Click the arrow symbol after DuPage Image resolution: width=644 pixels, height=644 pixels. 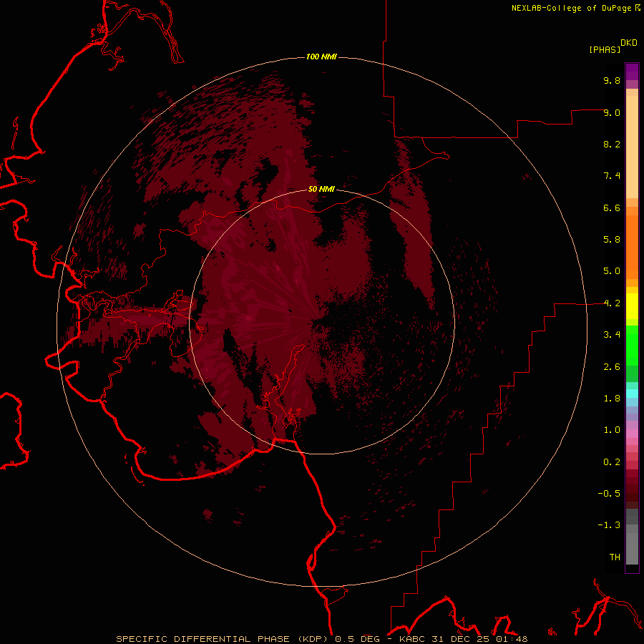tap(638, 8)
